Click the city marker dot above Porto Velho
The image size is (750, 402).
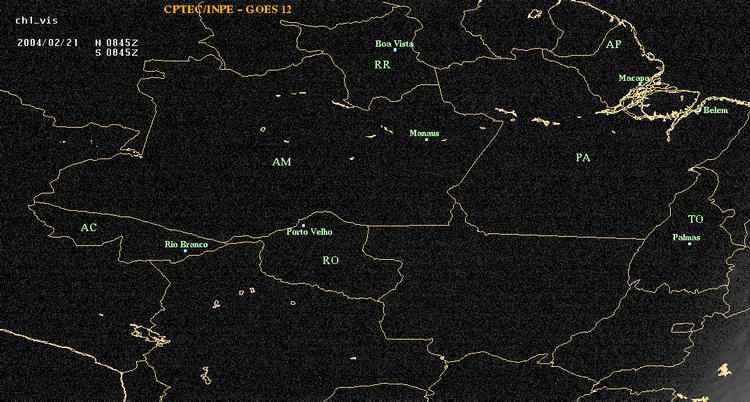tap(304, 225)
